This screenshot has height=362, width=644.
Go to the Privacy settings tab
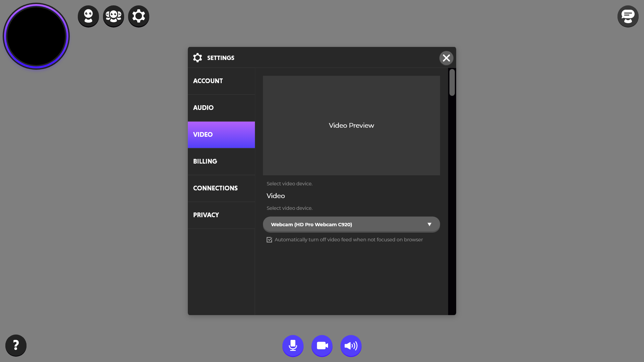coord(221,215)
